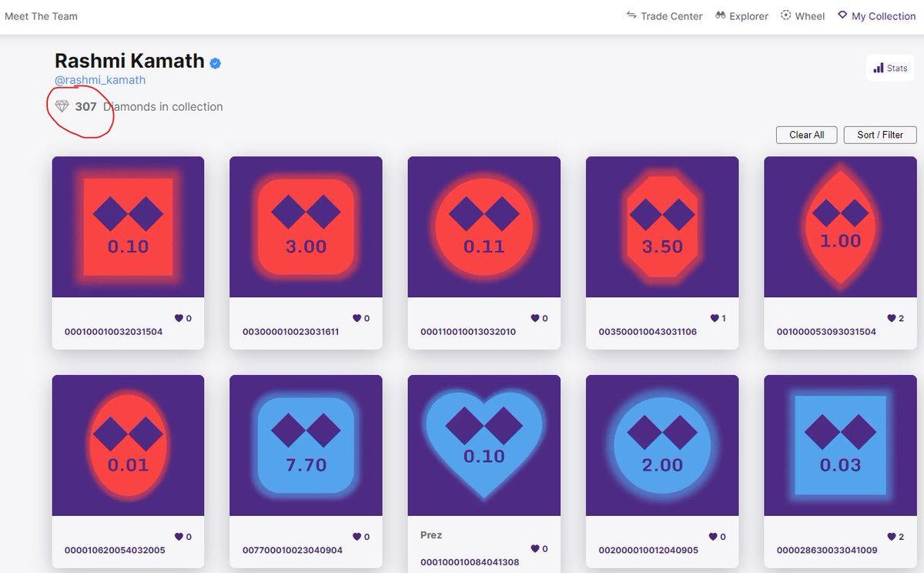Select ID text 001000053093031504

[x=826, y=332]
